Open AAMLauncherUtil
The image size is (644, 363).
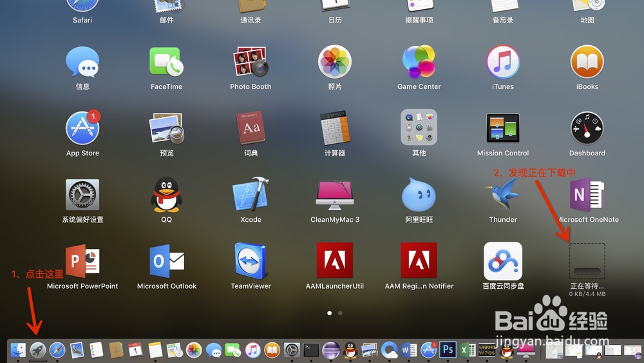pyautogui.click(x=335, y=260)
